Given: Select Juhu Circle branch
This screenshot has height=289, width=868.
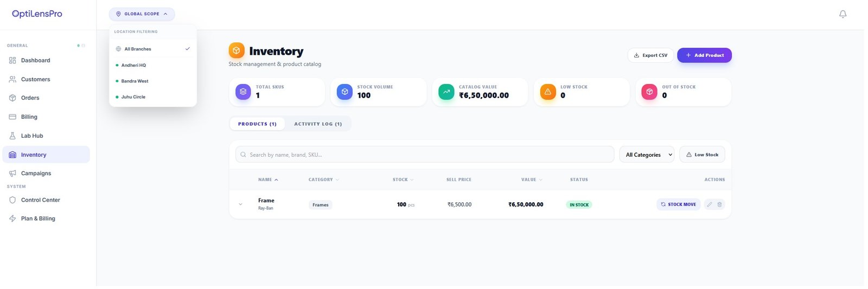Looking at the screenshot, I should [153, 97].
